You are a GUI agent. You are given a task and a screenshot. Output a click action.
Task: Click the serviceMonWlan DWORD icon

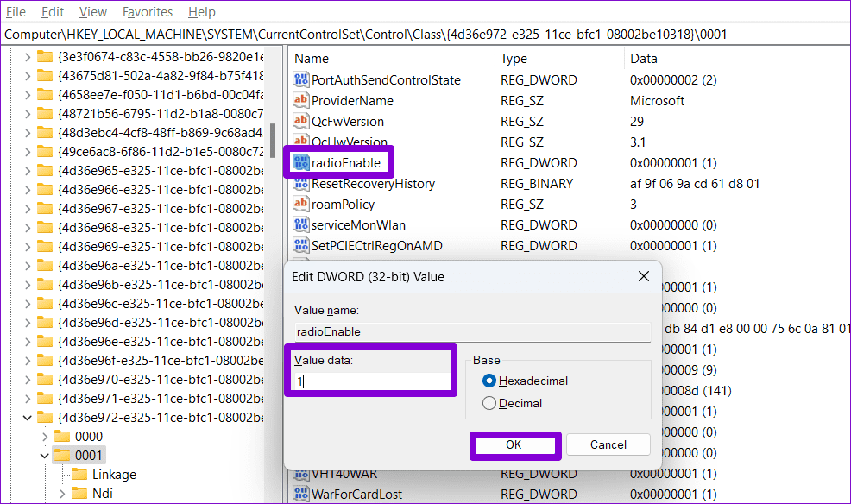coord(300,224)
